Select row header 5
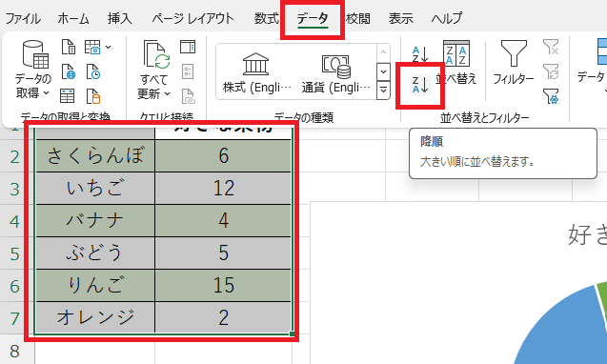The image size is (607, 364). point(14,253)
